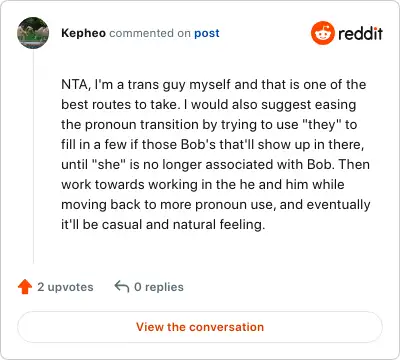400x360 pixels.
Task: Open the Kepheo username link
Action: (83, 33)
